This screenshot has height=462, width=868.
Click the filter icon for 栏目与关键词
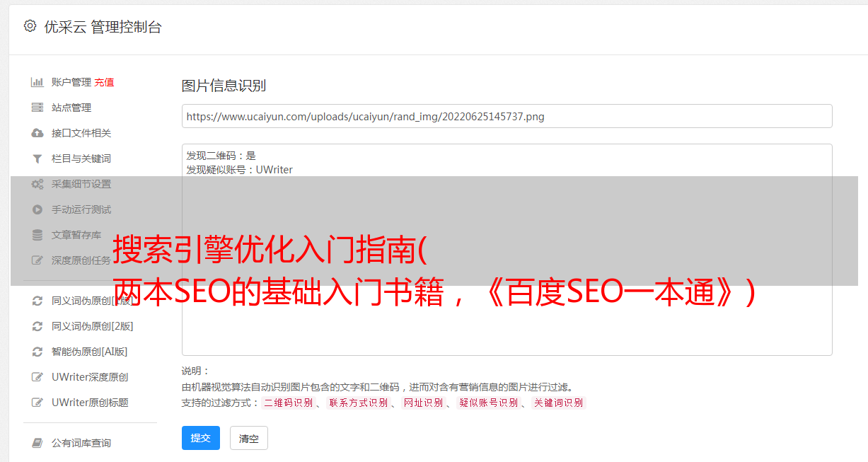point(37,158)
